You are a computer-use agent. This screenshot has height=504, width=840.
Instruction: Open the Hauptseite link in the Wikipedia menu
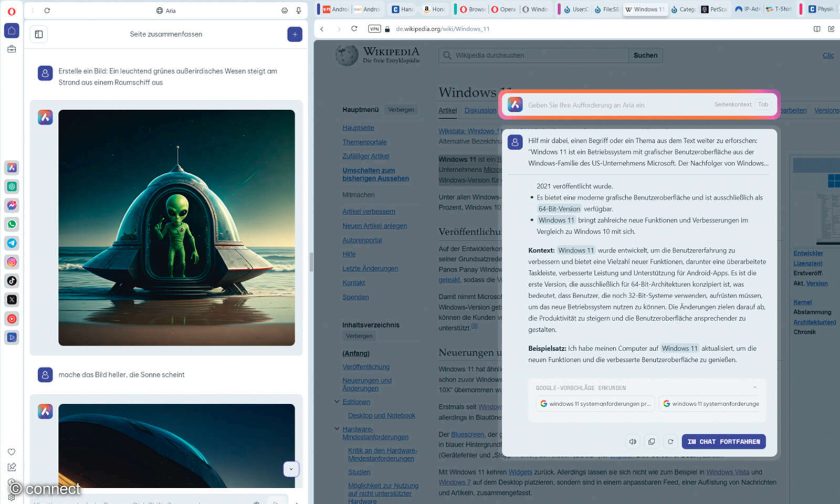point(358,128)
